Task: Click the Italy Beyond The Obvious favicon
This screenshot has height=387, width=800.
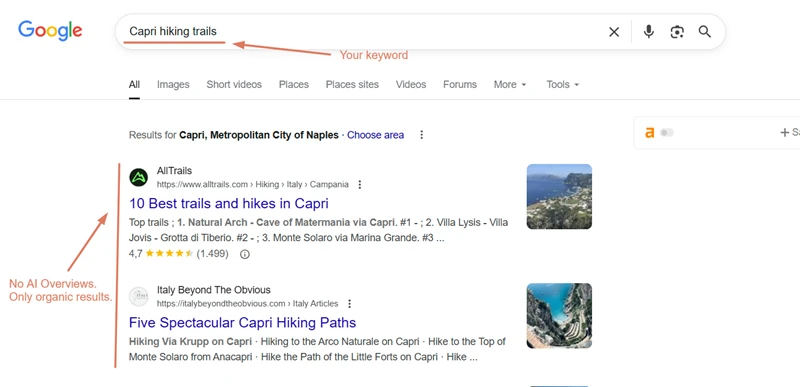Action: pos(138,297)
